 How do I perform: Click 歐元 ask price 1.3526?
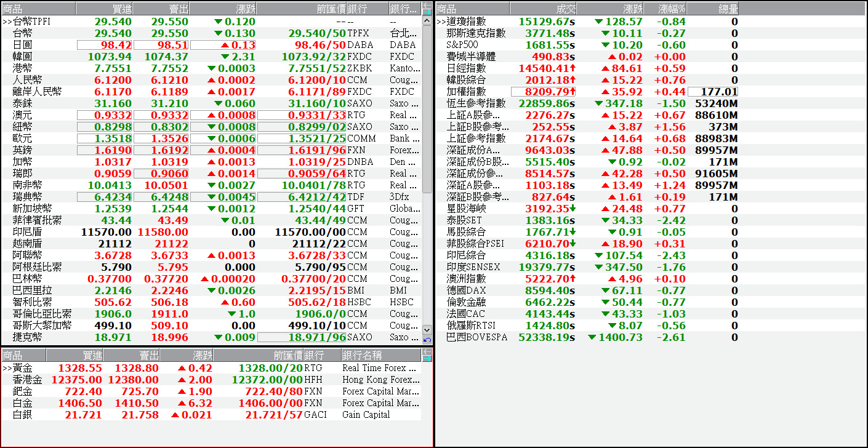pos(161,138)
